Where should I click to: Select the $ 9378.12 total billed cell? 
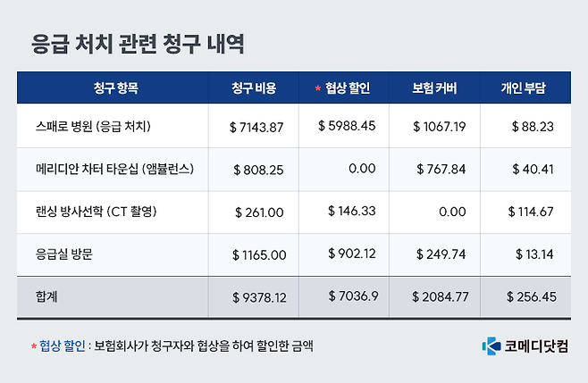[x=256, y=297]
